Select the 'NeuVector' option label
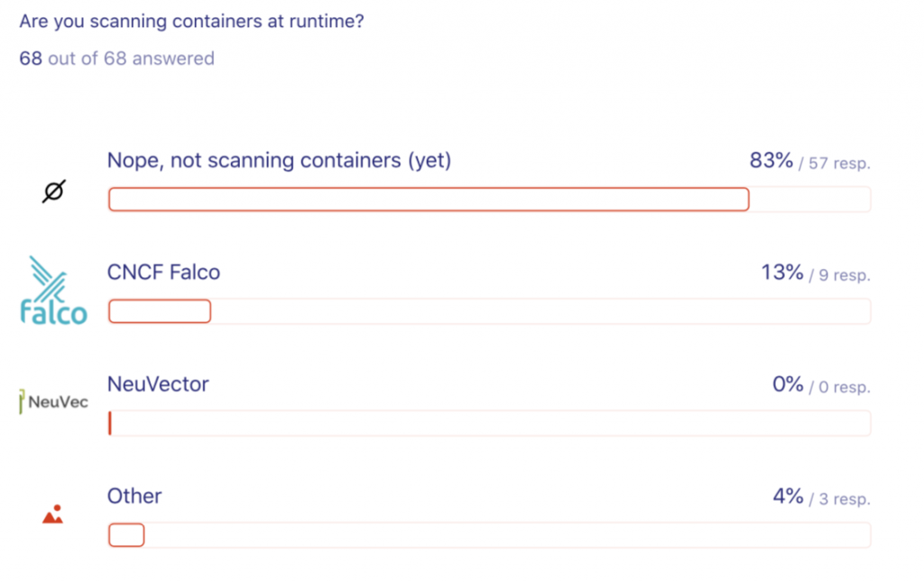The image size is (924, 582). (x=158, y=384)
